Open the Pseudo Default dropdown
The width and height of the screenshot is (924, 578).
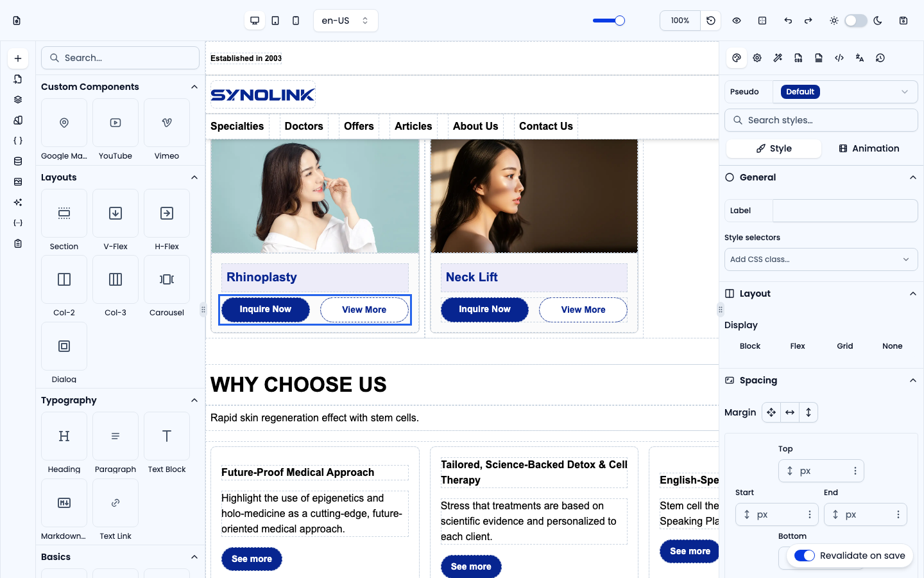(x=845, y=92)
